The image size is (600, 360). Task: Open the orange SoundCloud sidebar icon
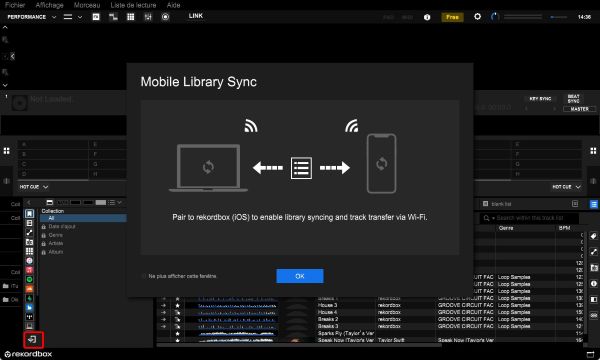tap(29, 289)
